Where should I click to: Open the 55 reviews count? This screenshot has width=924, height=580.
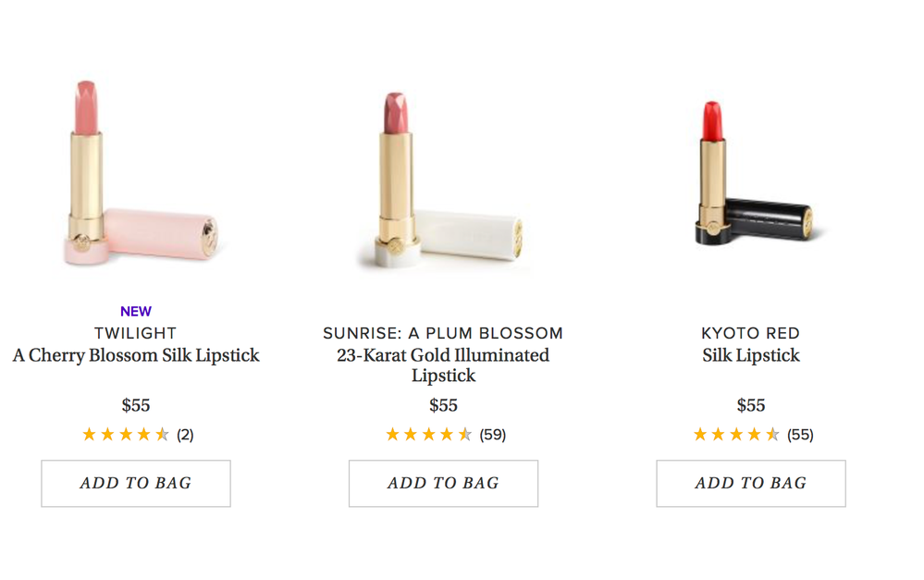(800, 435)
